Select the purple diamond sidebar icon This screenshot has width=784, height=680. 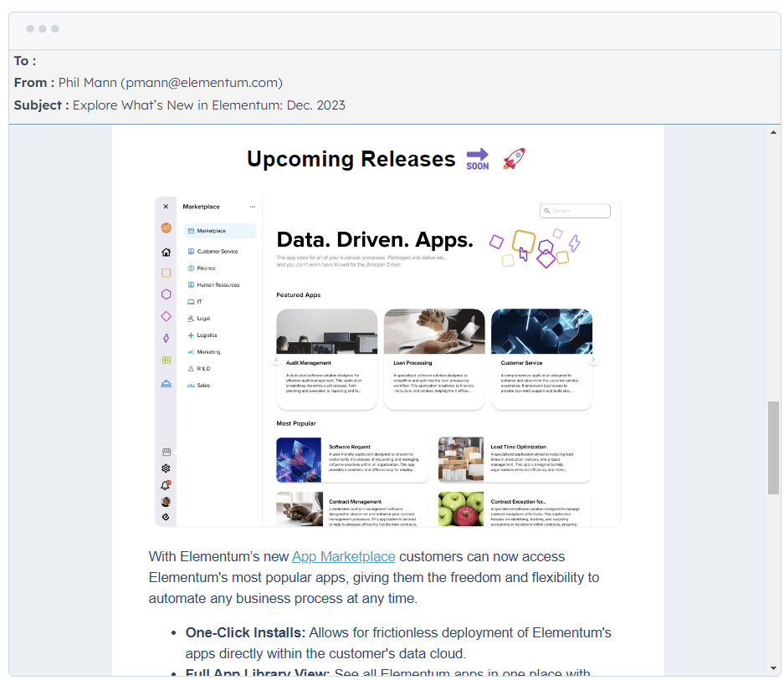point(166,316)
